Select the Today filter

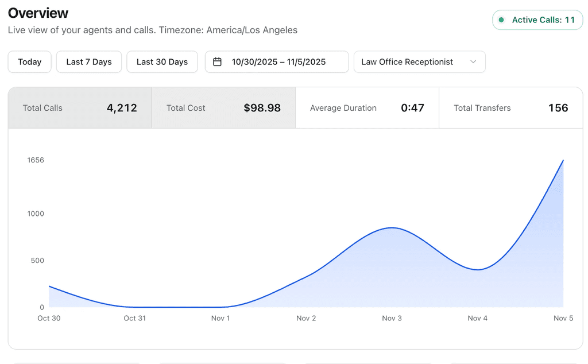coord(30,62)
